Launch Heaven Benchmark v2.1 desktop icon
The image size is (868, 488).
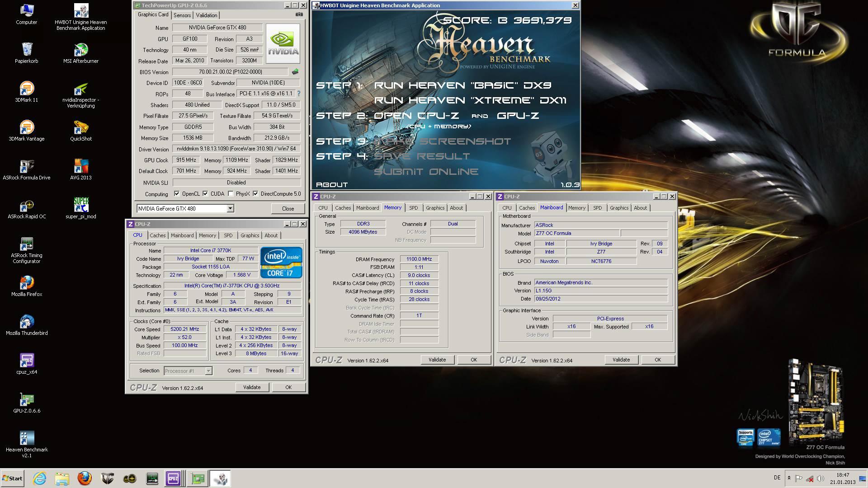(x=26, y=445)
